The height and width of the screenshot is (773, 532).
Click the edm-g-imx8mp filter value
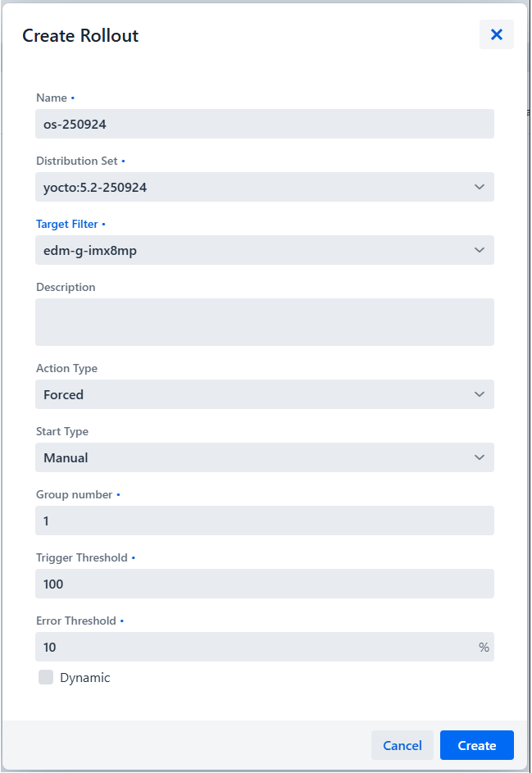click(246, 250)
